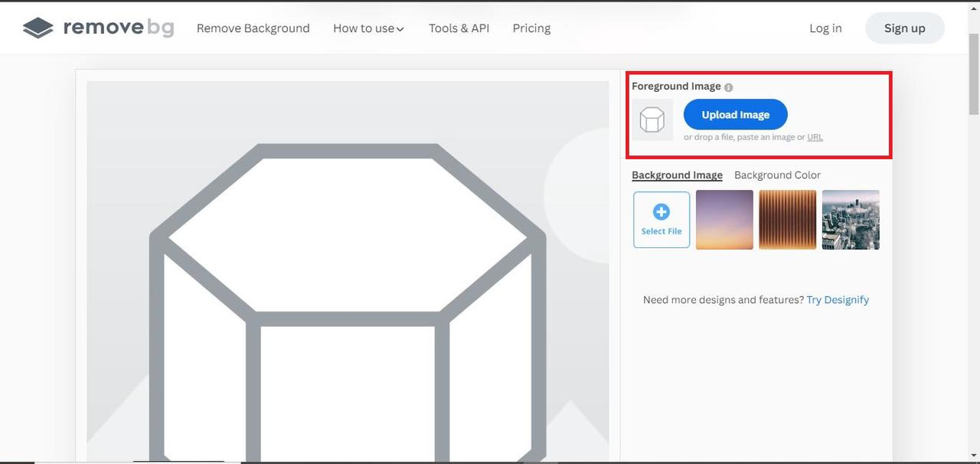Click the page vertical scrollbar thumb
The image size is (980, 464).
pyautogui.click(x=974, y=75)
